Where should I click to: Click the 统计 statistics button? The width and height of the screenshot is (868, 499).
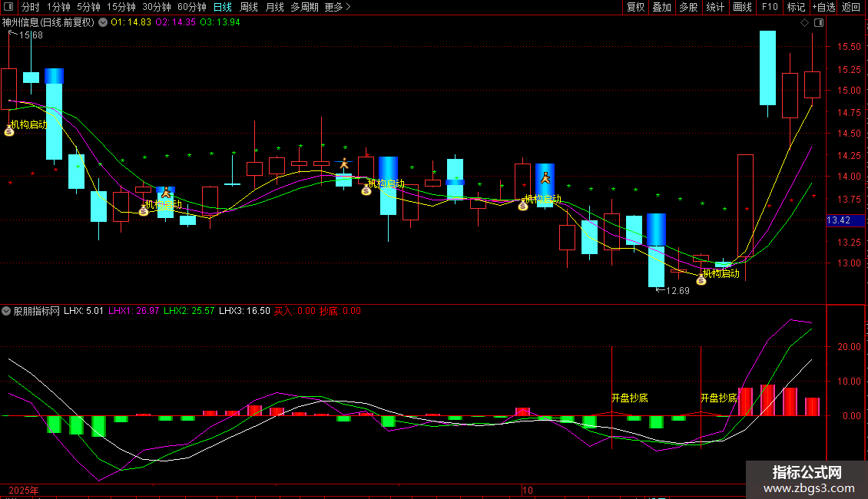pos(715,7)
